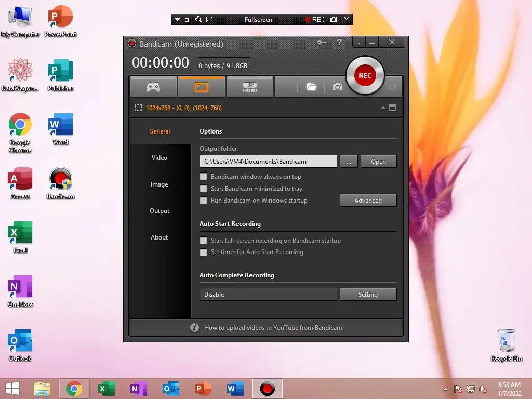
Task: Start recording with the big REC button
Action: pos(365,75)
